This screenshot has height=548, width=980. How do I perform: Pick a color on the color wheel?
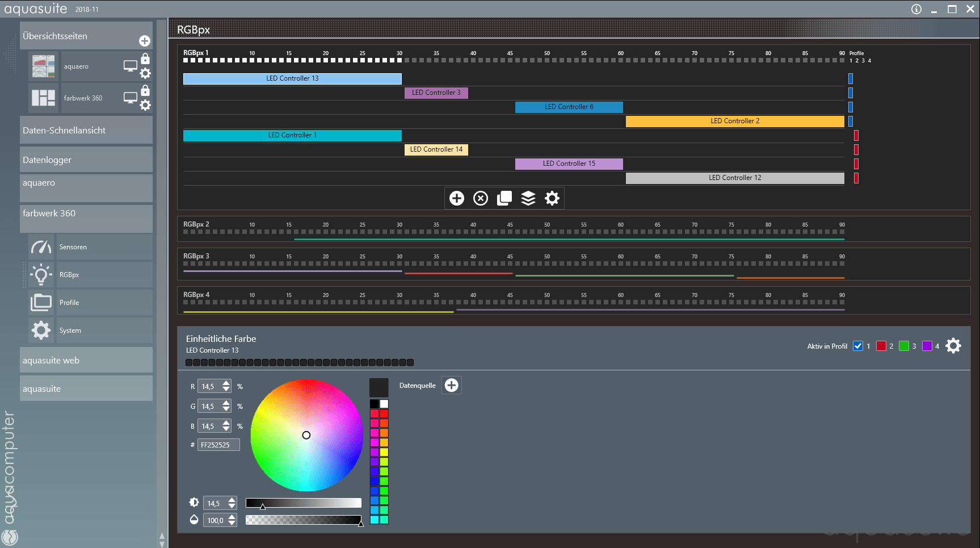306,435
